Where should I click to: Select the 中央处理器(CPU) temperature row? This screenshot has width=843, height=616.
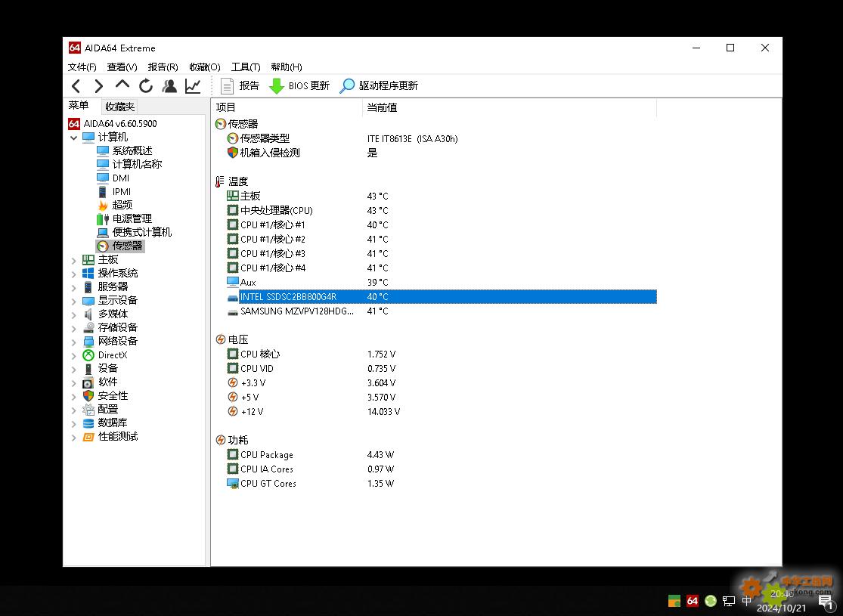[442, 211]
